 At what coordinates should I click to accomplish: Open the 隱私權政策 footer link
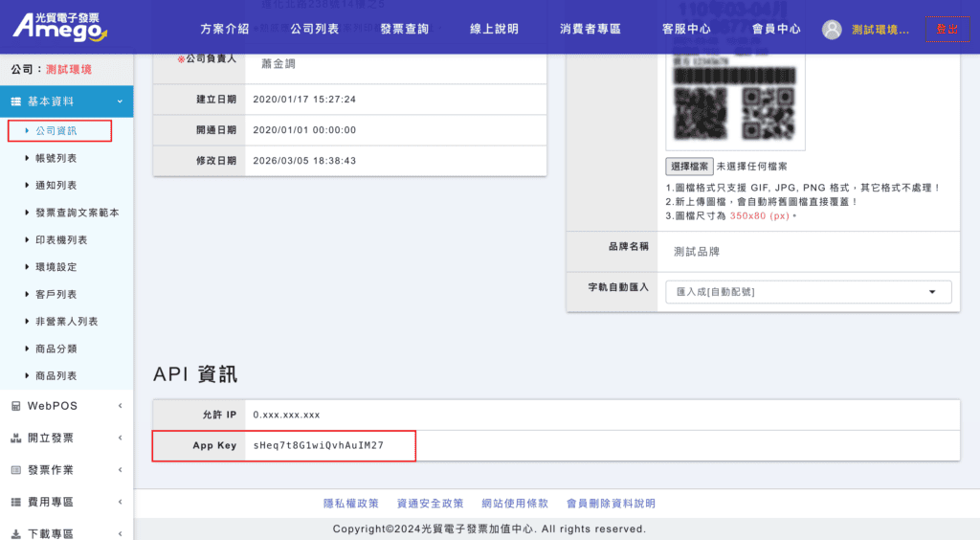tap(350, 503)
